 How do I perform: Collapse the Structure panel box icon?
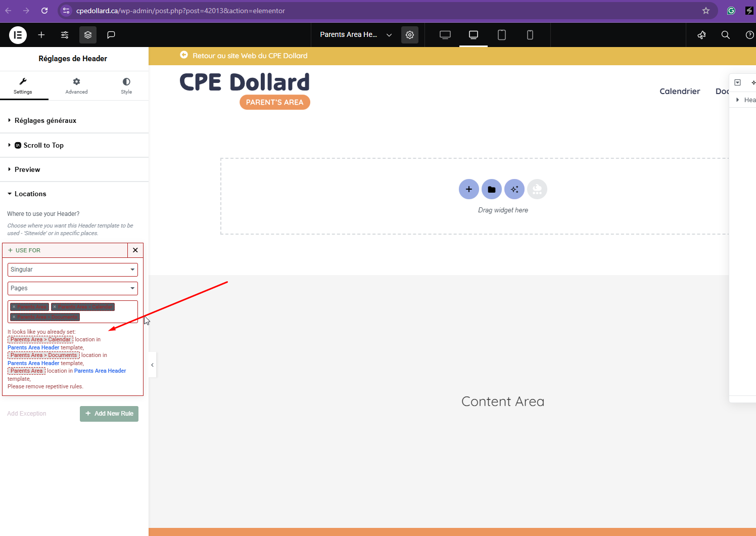(738, 82)
